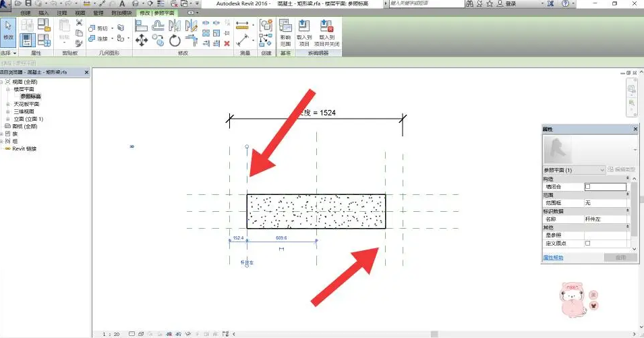Open the 视图 (View) ribbon tab
644x338 pixels.
(x=80, y=13)
